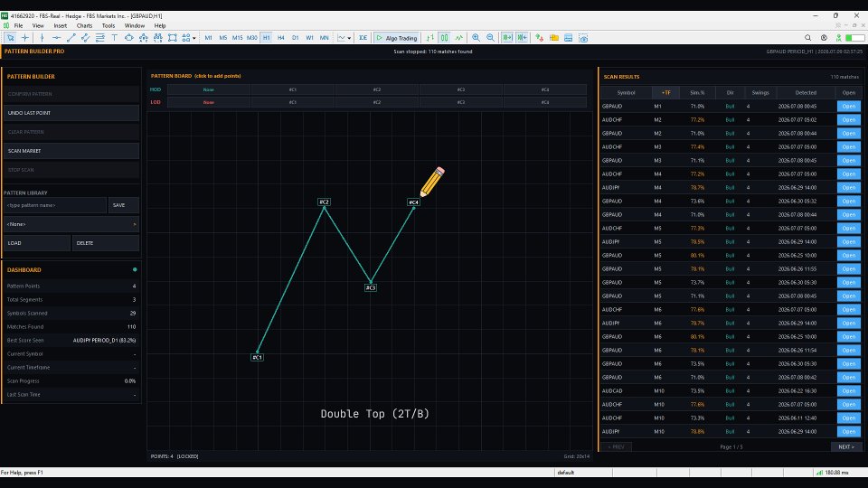Click the zoom in magnifier icon
The width and height of the screenshot is (868, 488).
click(476, 38)
